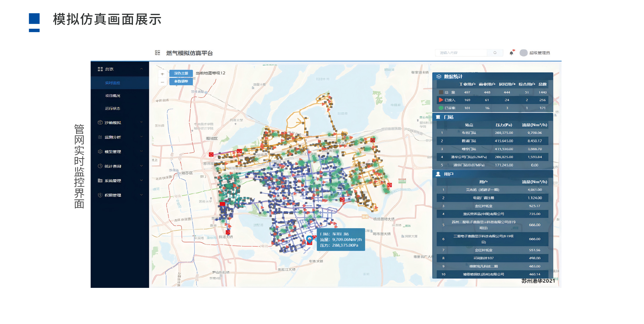Open the 运行状态 submenu item
644x324 pixels.
click(113, 108)
